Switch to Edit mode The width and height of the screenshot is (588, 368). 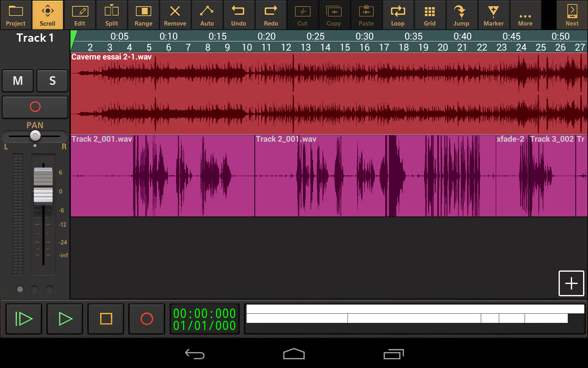[x=80, y=15]
